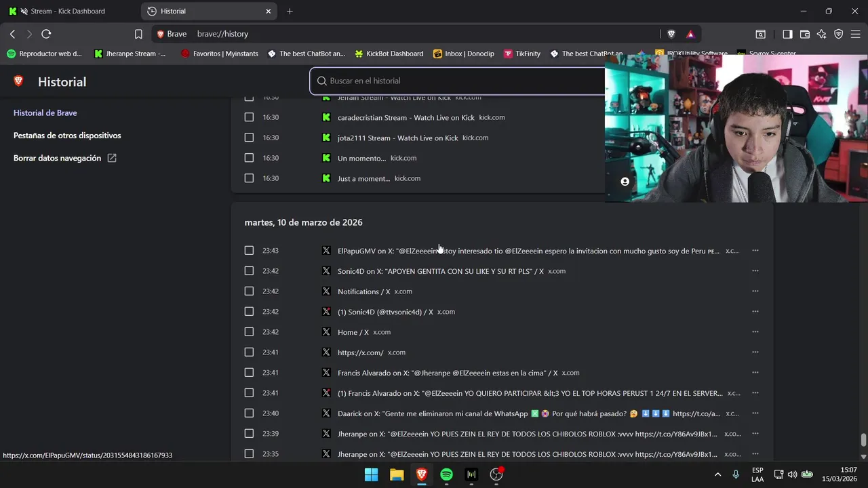Screen dimensions: 868x488
Task: Open more options for Daarick entry
Action: click(755, 413)
